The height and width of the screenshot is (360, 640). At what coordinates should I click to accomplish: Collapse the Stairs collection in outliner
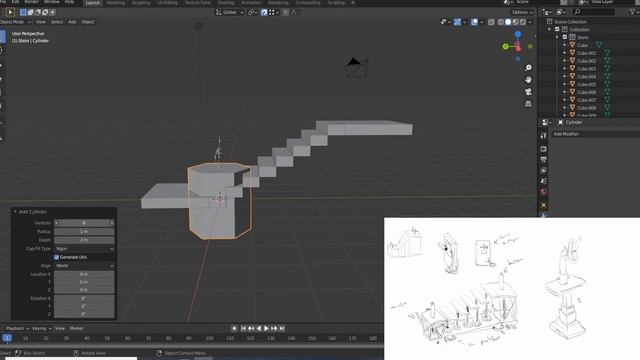coord(557,37)
